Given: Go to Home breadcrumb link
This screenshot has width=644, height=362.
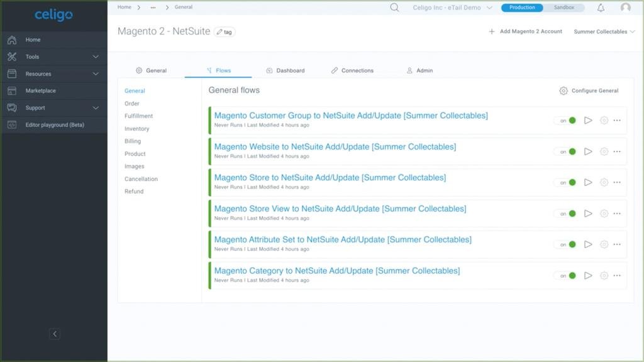Looking at the screenshot, I should (124, 7).
